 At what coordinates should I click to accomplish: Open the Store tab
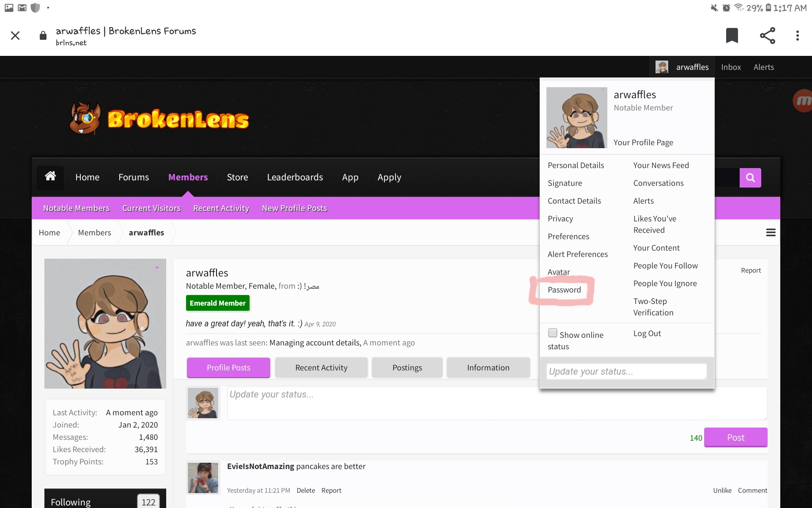pos(237,177)
